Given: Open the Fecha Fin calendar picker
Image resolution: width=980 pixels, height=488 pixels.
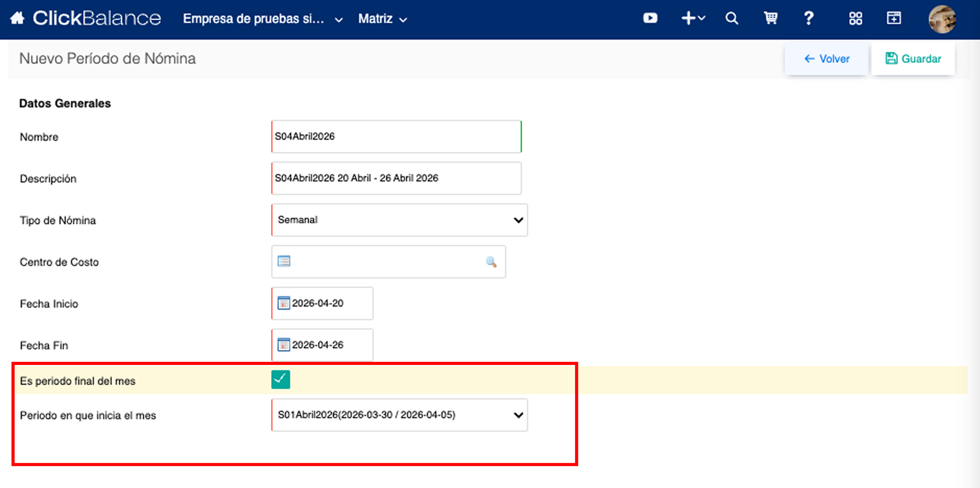Looking at the screenshot, I should [284, 345].
